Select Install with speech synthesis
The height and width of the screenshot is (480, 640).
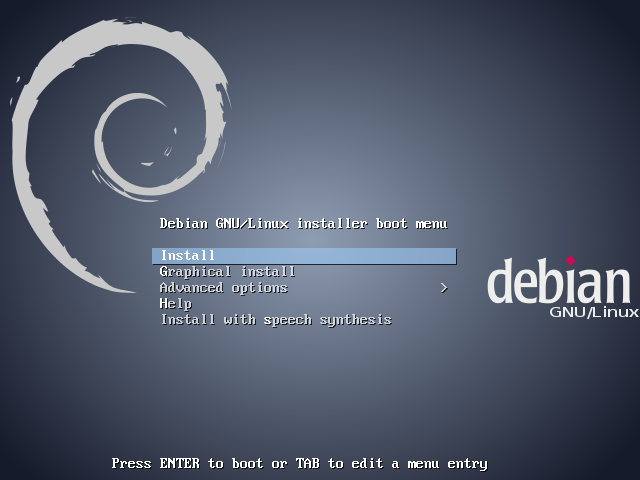[x=275, y=320]
